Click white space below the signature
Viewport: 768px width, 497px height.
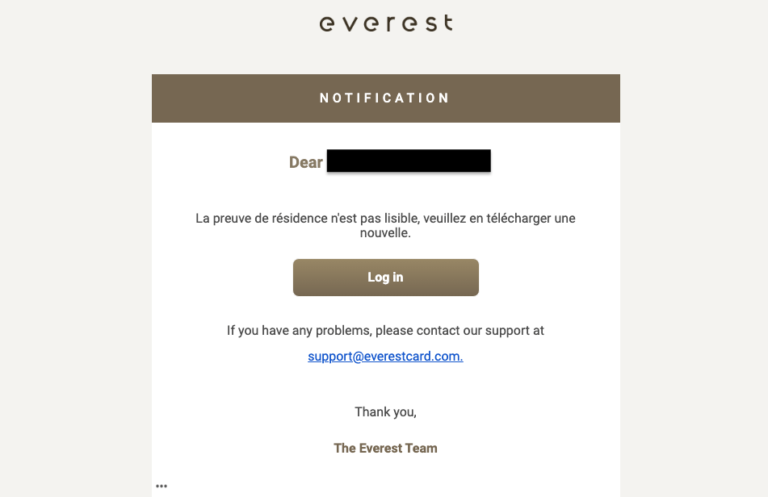coord(385,478)
